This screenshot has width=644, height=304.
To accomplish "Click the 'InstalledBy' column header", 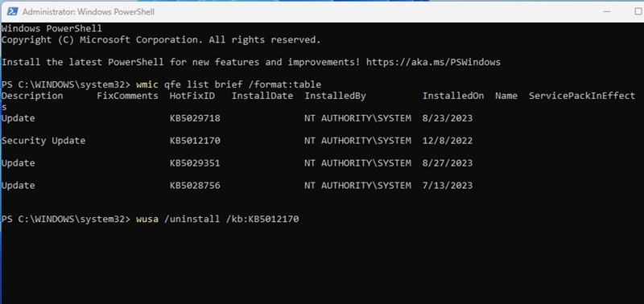I will pyautogui.click(x=335, y=96).
